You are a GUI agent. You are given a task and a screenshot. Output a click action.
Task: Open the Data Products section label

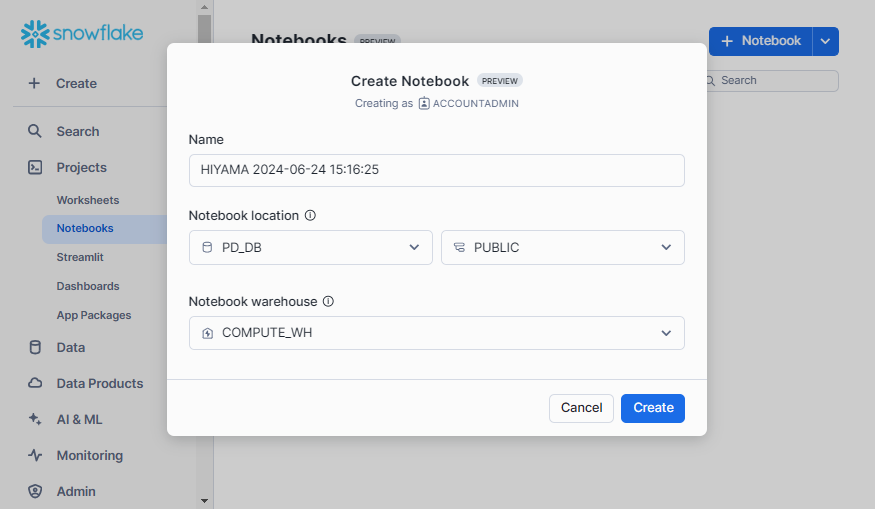(x=100, y=383)
